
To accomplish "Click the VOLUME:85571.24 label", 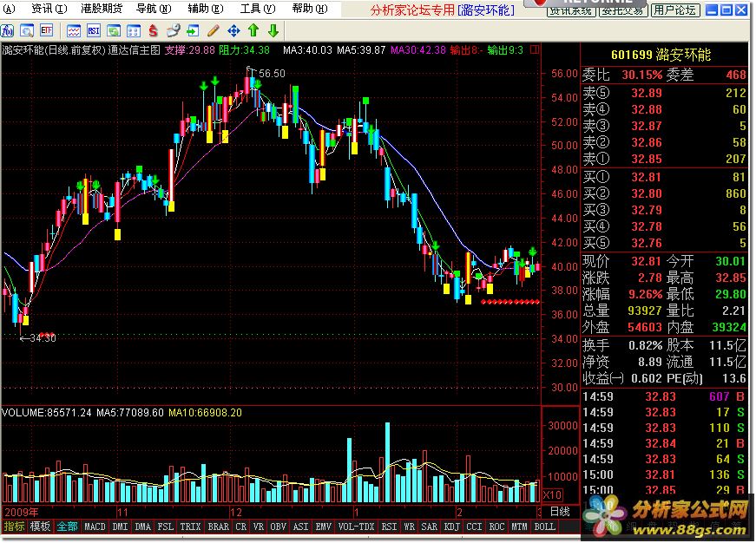I will [x=46, y=412].
